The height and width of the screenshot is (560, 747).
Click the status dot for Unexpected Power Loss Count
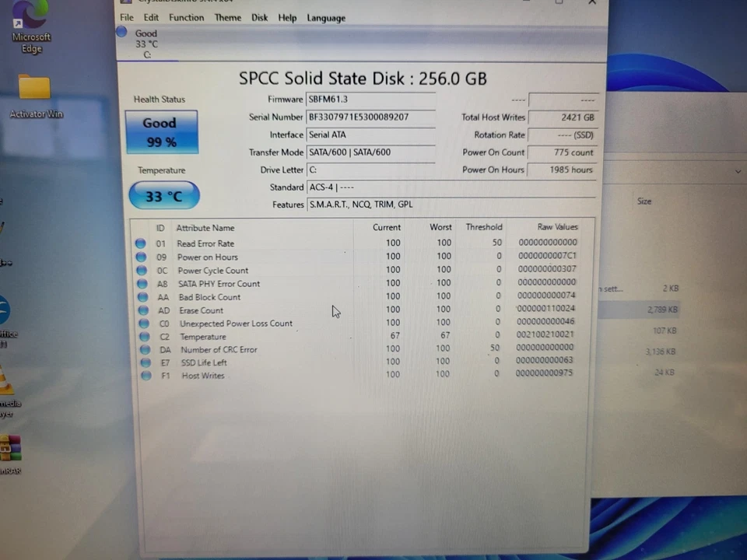(x=143, y=324)
